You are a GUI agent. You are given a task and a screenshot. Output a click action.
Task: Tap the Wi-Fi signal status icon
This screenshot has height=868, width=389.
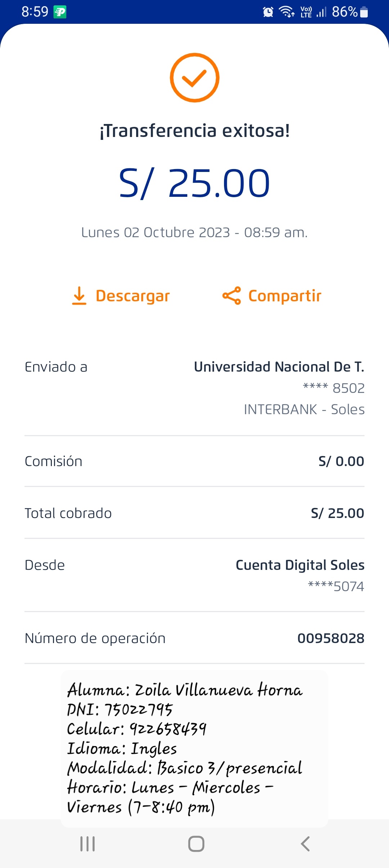(287, 12)
